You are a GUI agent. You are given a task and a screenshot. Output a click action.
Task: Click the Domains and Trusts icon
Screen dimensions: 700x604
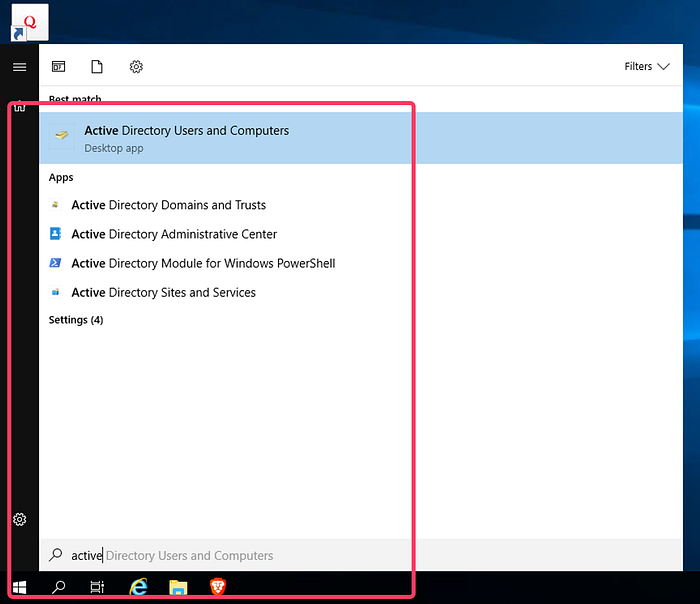click(x=55, y=204)
